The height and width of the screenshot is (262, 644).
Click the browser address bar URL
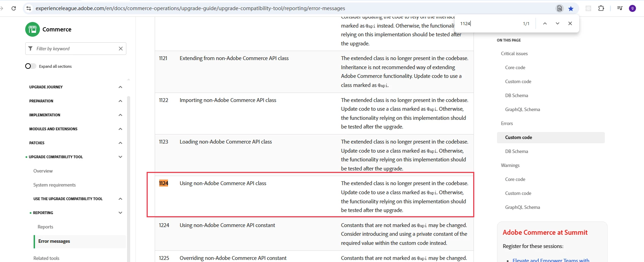190,8
